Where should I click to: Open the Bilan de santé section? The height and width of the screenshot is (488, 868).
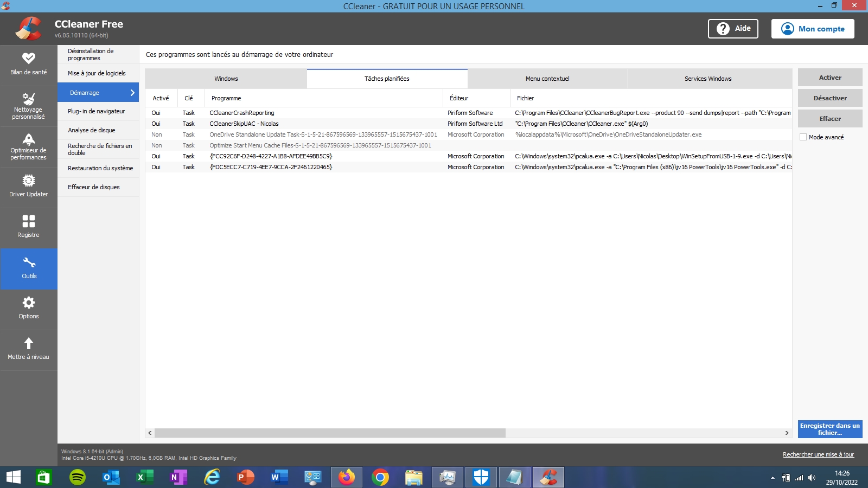(x=28, y=65)
